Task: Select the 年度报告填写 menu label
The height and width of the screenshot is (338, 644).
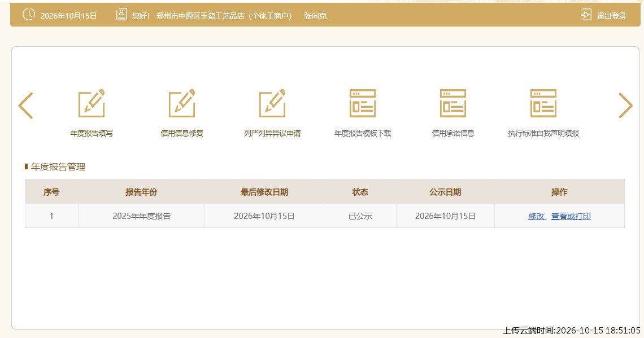Action: [x=92, y=133]
